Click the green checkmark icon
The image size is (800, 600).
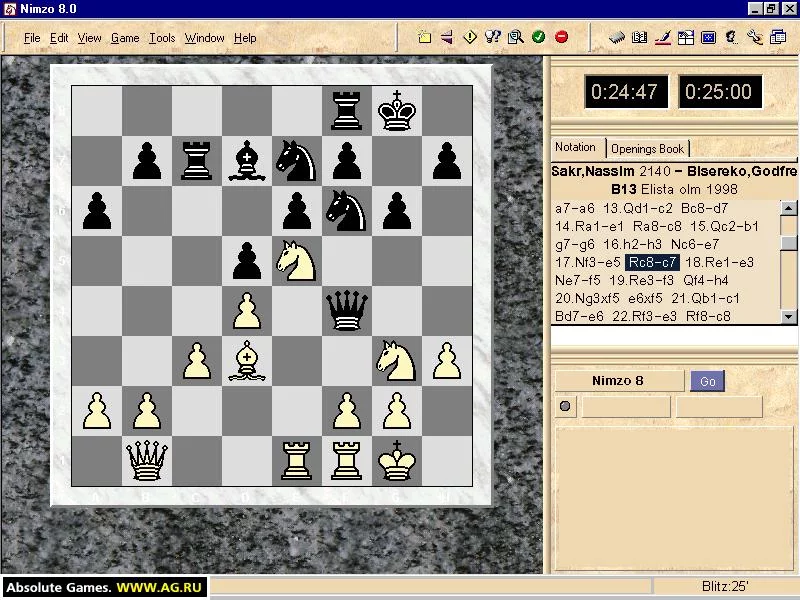[x=538, y=37]
